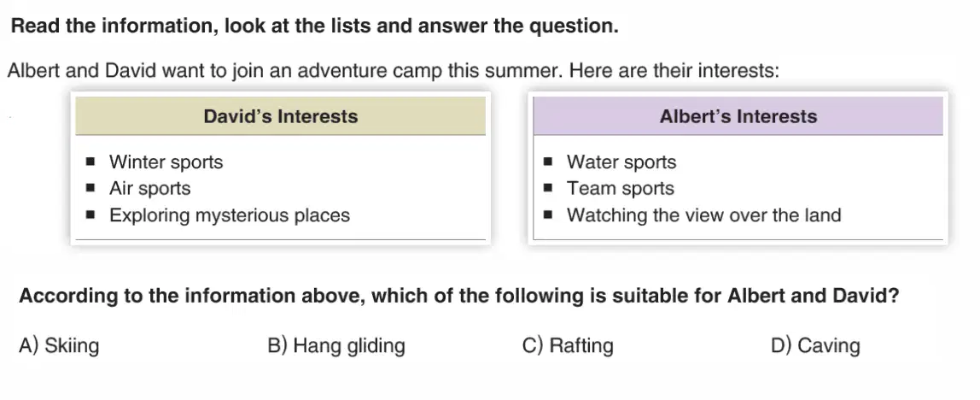Click the bullet next to Air sports

coord(90,188)
